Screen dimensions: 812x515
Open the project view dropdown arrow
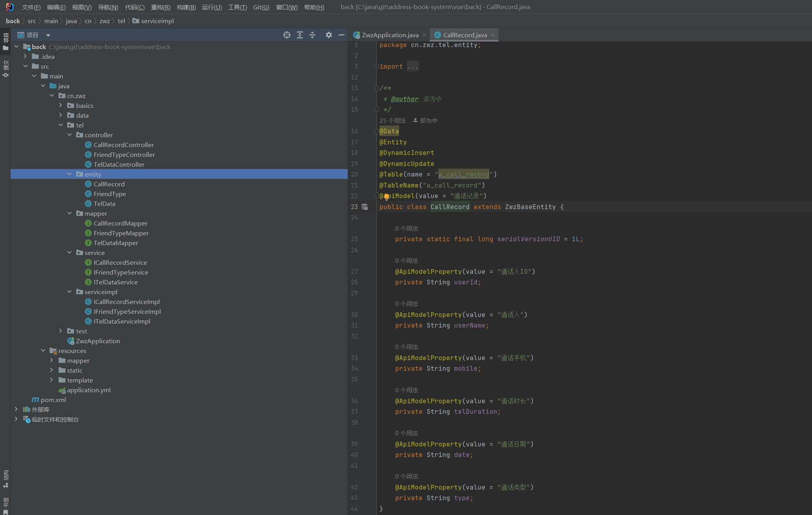tap(48, 35)
